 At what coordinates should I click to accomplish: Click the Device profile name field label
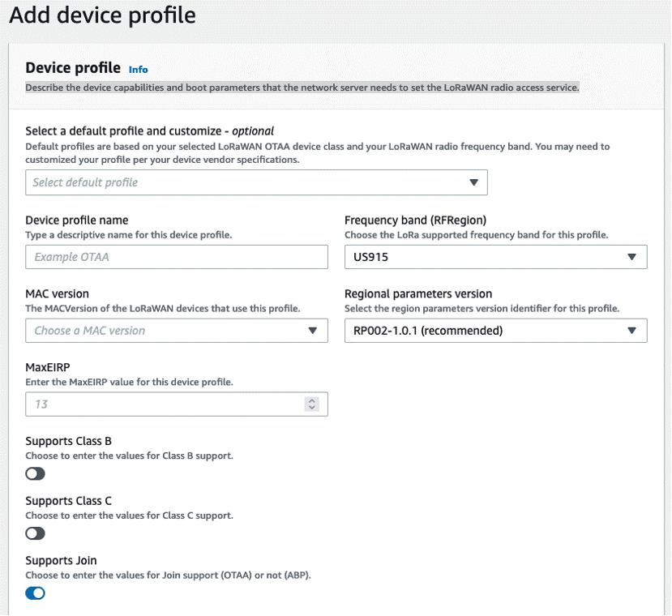click(77, 220)
